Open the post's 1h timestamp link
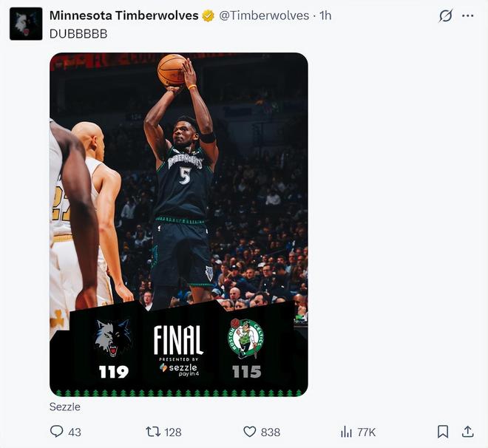Image resolution: width=488 pixels, height=448 pixels. click(x=325, y=16)
